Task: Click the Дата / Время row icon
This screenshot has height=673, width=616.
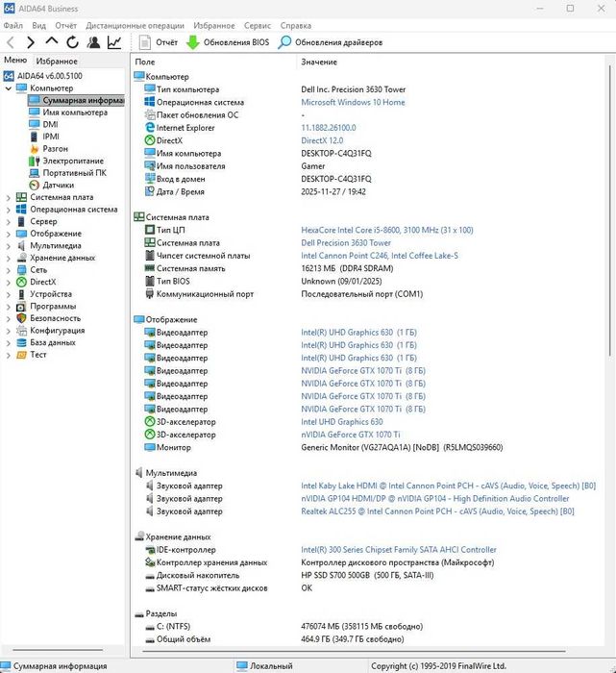Action: [150, 191]
